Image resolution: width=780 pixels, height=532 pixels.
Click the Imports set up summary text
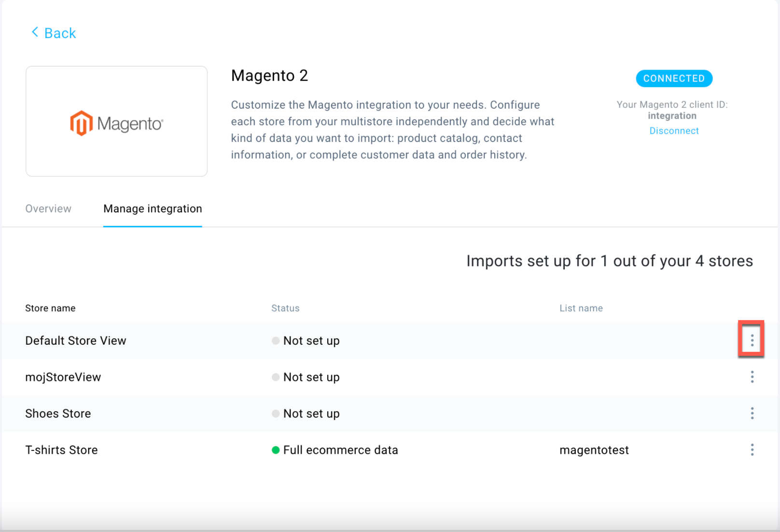(x=609, y=261)
